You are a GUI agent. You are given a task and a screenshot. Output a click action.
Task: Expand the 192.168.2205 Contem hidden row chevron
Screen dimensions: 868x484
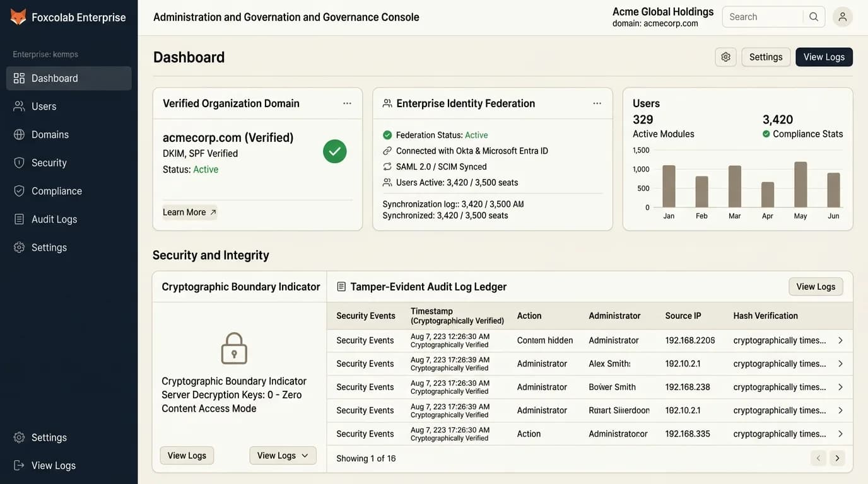click(840, 340)
